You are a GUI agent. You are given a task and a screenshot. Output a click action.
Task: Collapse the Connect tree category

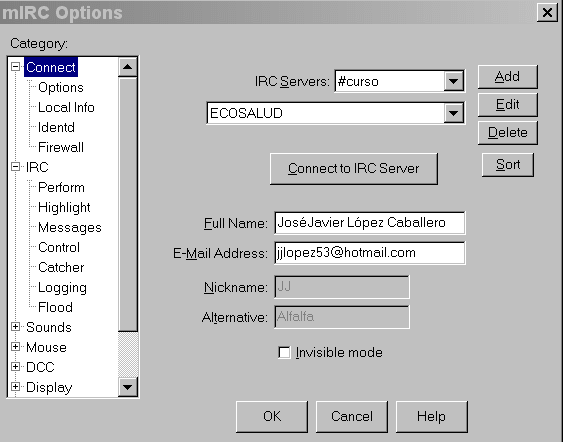click(x=15, y=67)
